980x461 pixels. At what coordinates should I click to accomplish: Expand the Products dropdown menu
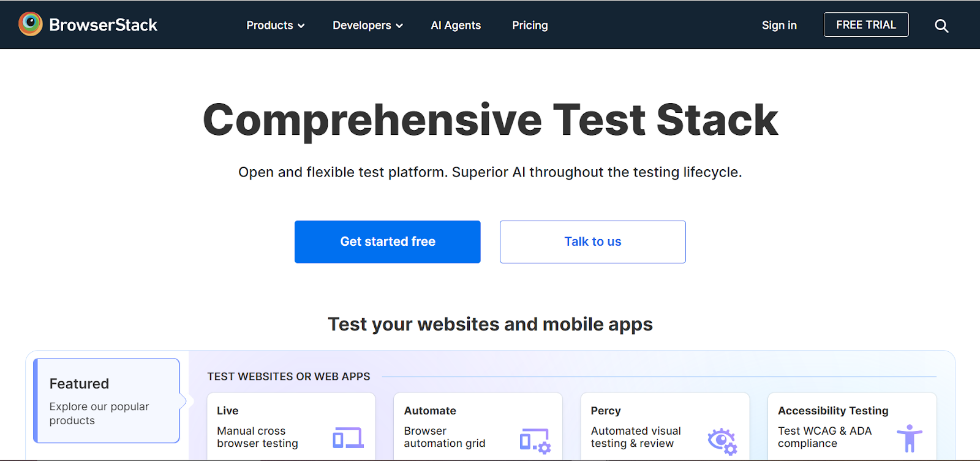(276, 25)
